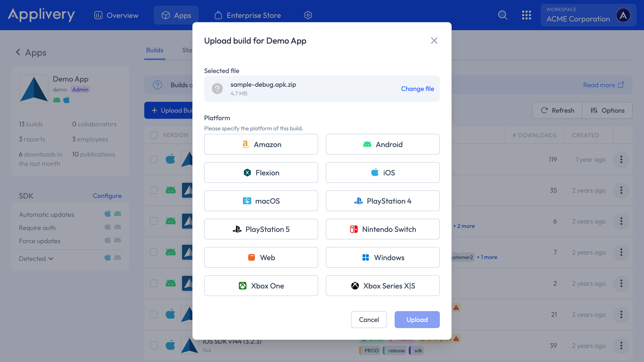Select the Amazon platform option
The height and width of the screenshot is (362, 644).
point(261,144)
